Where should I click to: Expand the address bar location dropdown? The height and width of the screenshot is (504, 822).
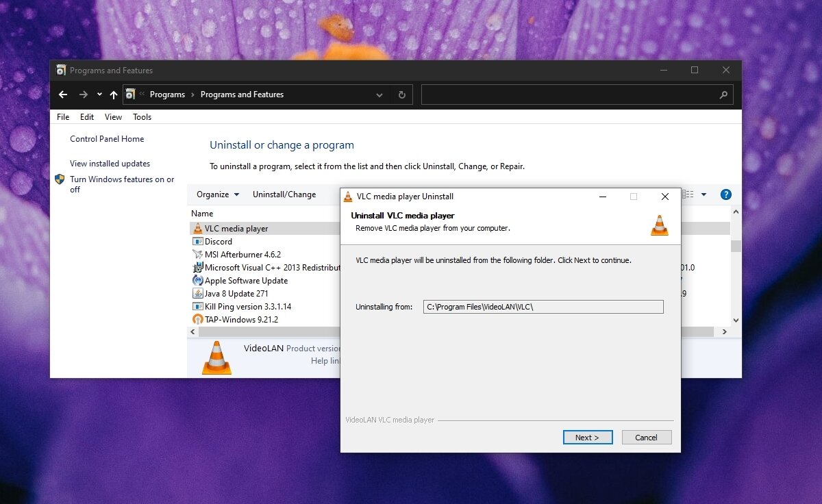pos(379,94)
